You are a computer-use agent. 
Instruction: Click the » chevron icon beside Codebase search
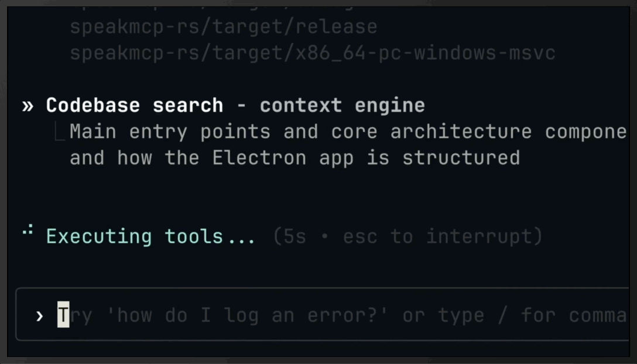click(26, 105)
